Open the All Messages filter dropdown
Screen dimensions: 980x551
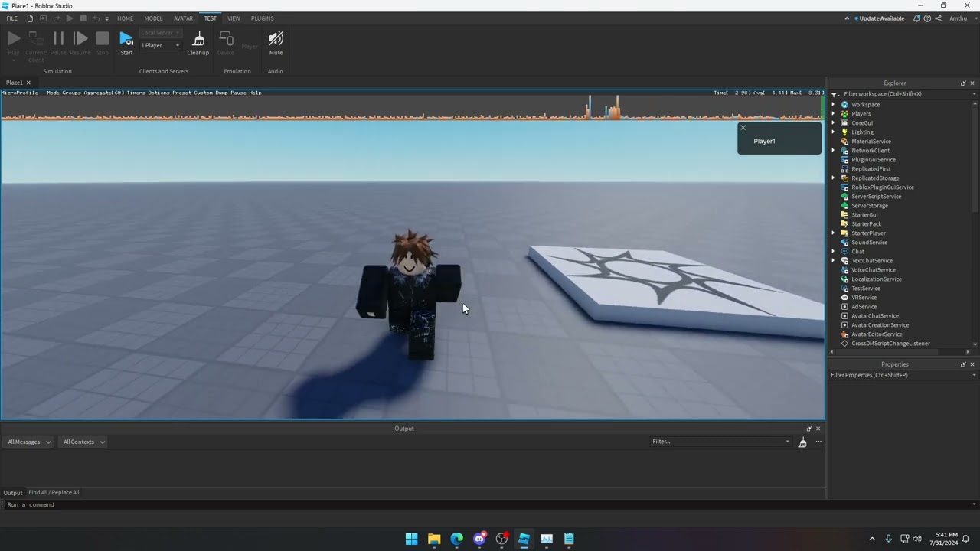click(x=29, y=442)
